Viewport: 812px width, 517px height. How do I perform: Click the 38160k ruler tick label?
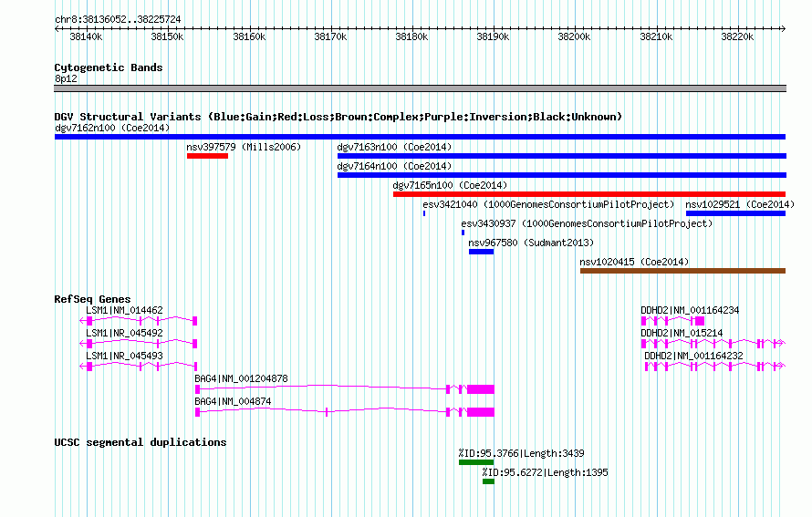tap(249, 36)
